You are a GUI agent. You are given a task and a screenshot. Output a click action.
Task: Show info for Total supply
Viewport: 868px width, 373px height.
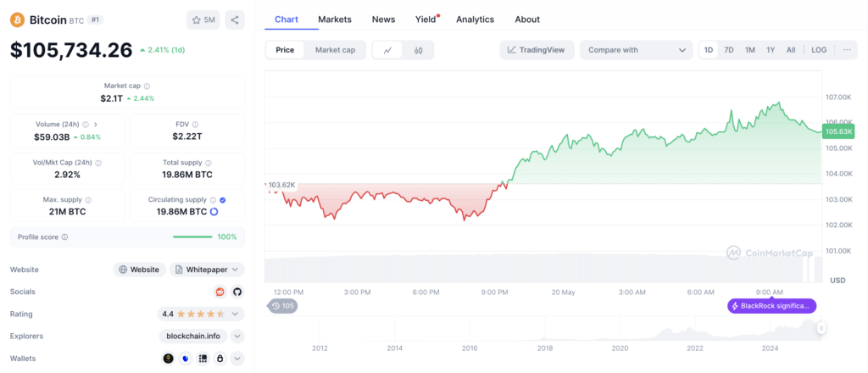209,164
